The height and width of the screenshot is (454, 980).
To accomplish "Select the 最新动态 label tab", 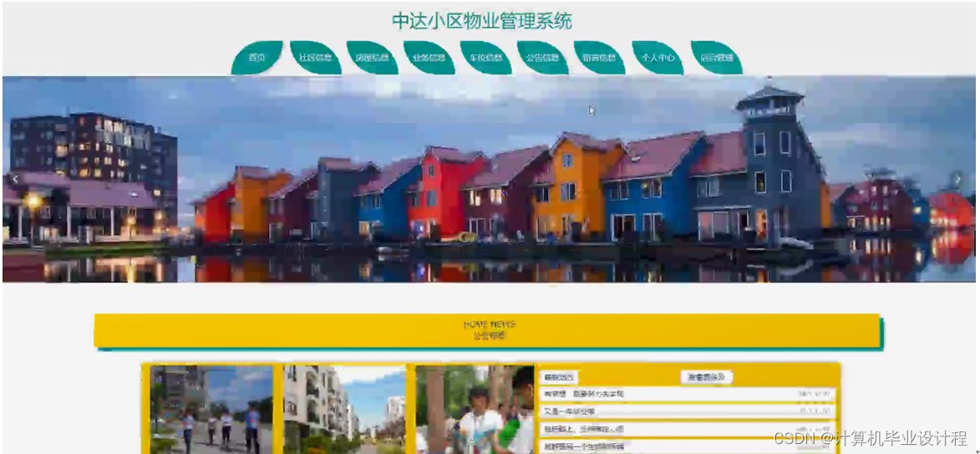I will [x=560, y=377].
